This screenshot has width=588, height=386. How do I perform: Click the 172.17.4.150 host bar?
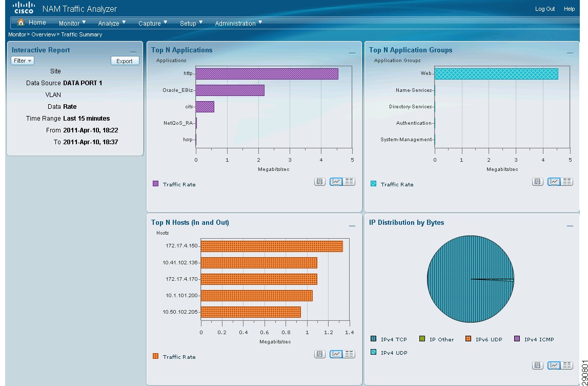coord(272,246)
